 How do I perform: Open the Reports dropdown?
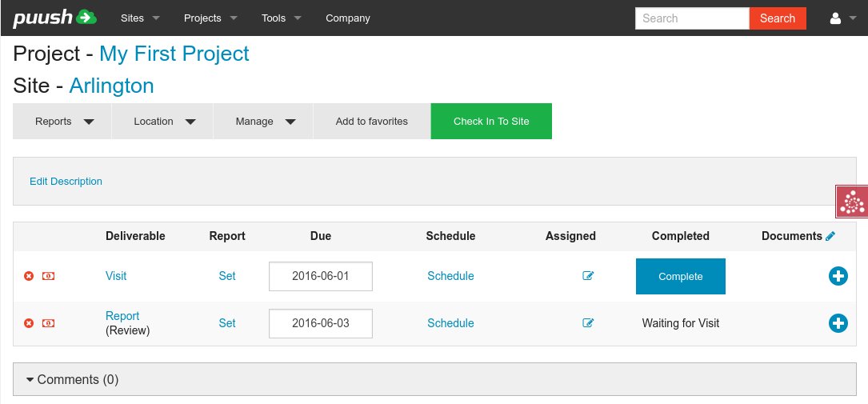click(62, 122)
